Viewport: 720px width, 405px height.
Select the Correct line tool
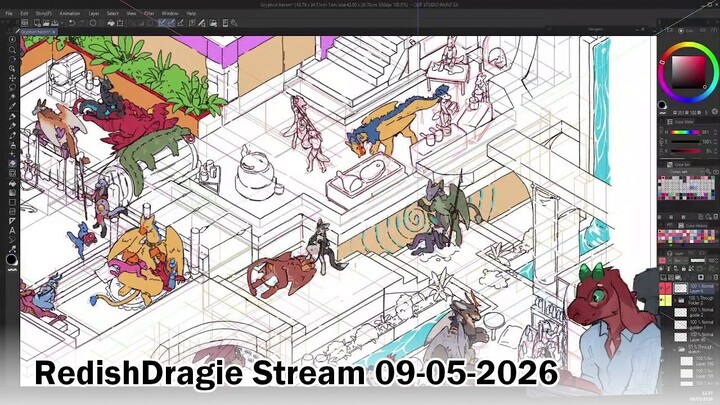coord(12,249)
